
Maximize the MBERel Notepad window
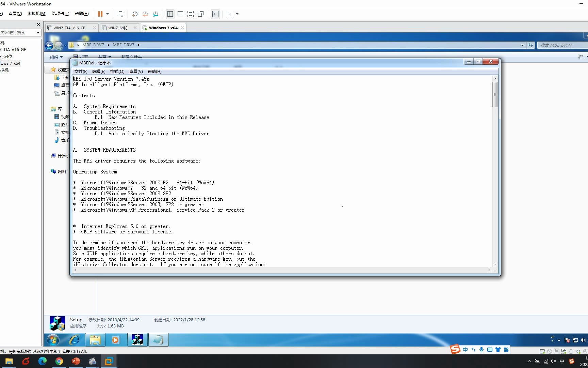(478, 62)
